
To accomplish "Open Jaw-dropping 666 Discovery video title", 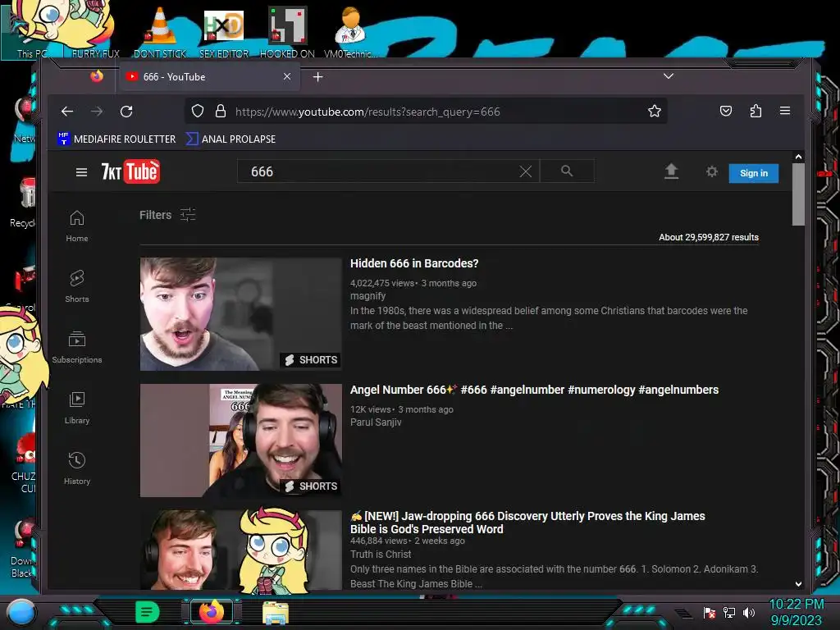I will 527,523.
